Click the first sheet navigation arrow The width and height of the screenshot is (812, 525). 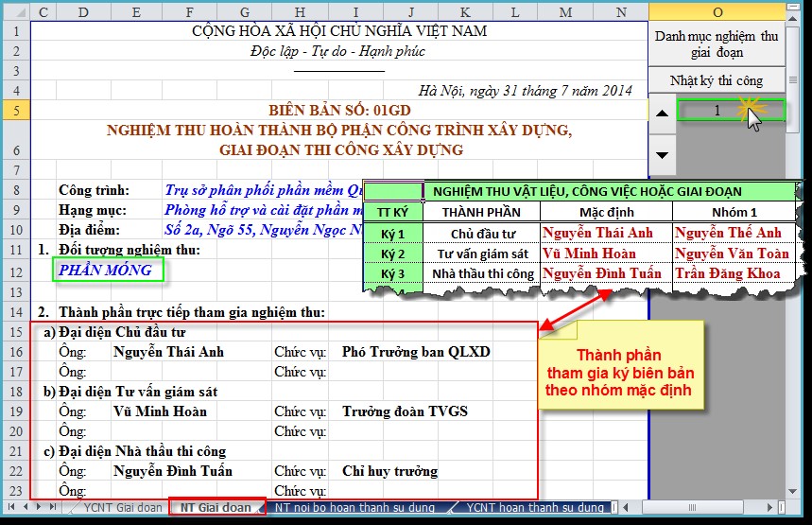click(10, 508)
